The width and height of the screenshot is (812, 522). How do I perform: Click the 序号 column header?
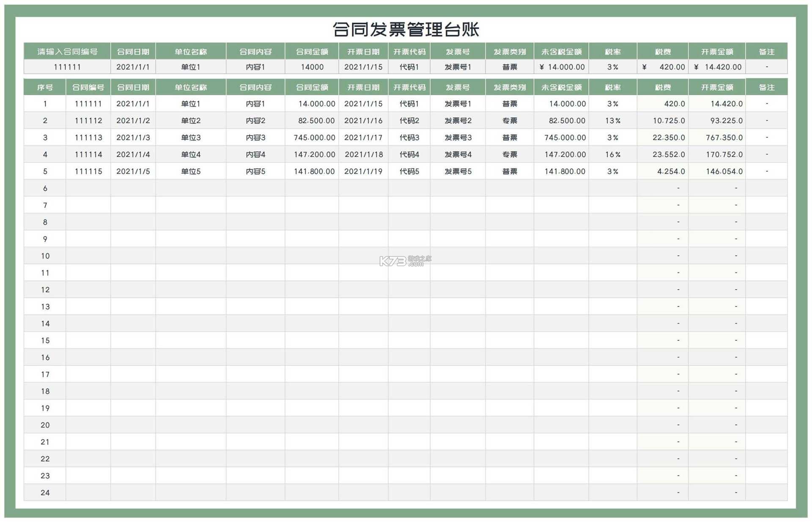tap(45, 87)
